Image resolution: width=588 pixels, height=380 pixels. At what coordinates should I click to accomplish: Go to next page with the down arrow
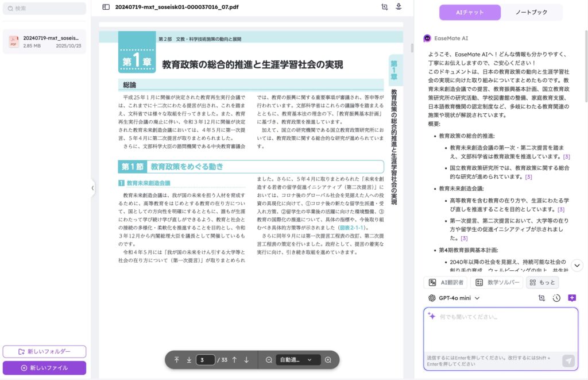[x=246, y=360]
